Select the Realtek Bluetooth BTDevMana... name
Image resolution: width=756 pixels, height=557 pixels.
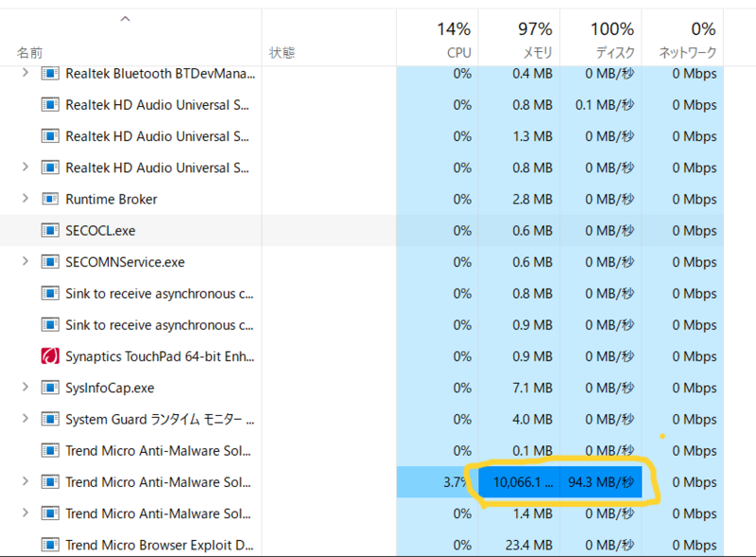(161, 74)
